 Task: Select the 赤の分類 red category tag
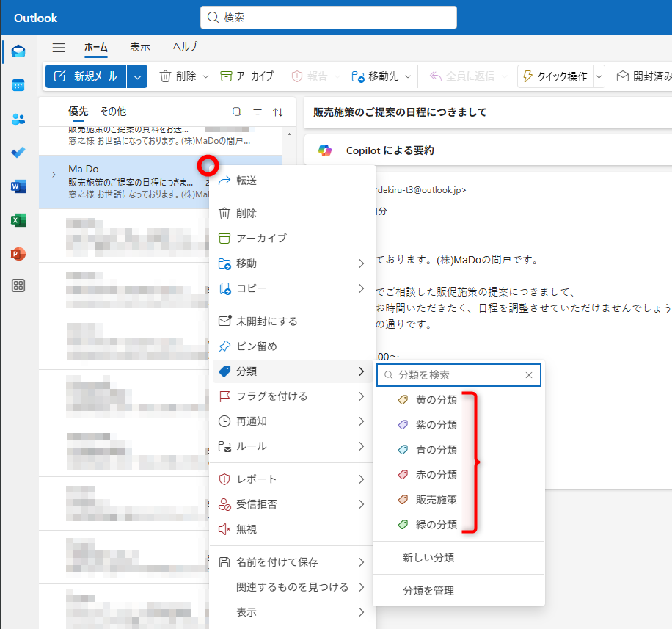click(x=435, y=474)
